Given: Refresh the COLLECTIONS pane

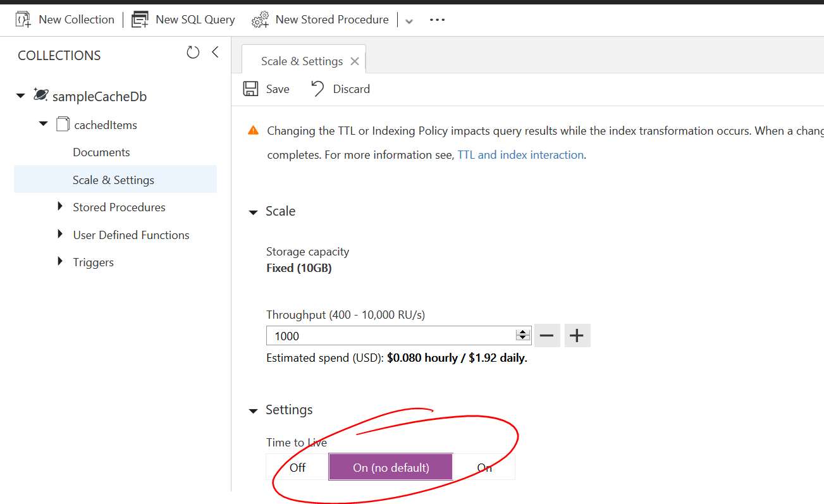Looking at the screenshot, I should [193, 52].
